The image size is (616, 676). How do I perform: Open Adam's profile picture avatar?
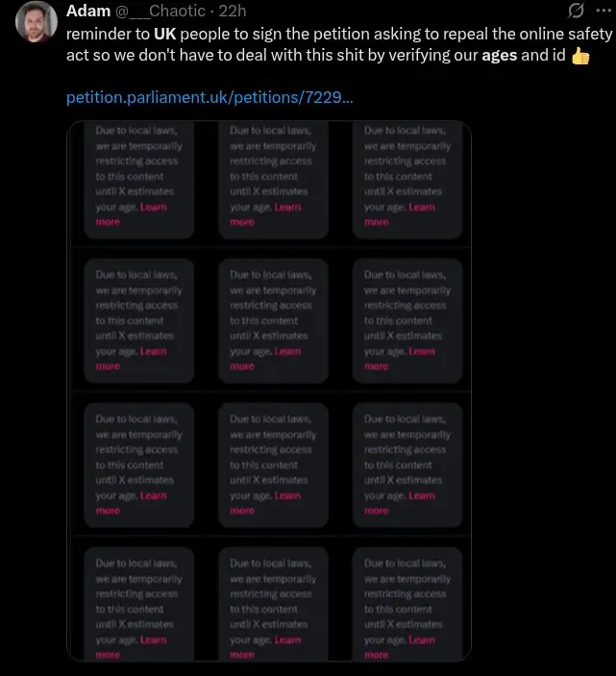tap(37, 22)
